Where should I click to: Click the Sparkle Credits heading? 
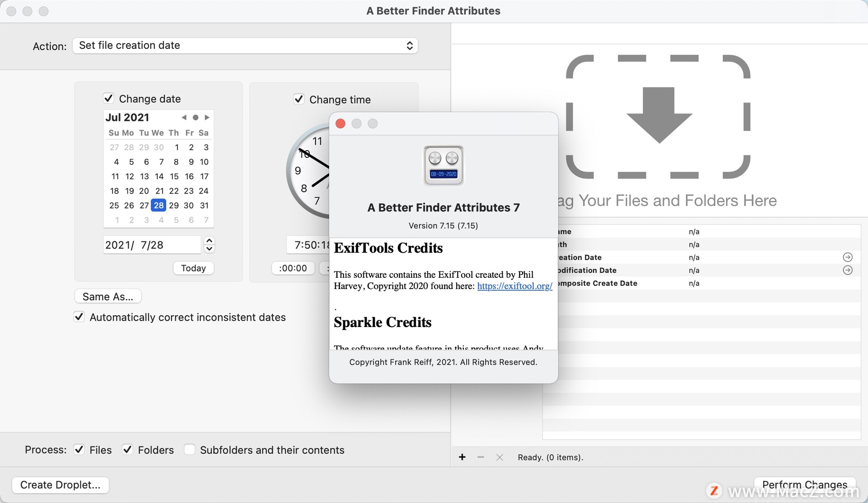[382, 322]
